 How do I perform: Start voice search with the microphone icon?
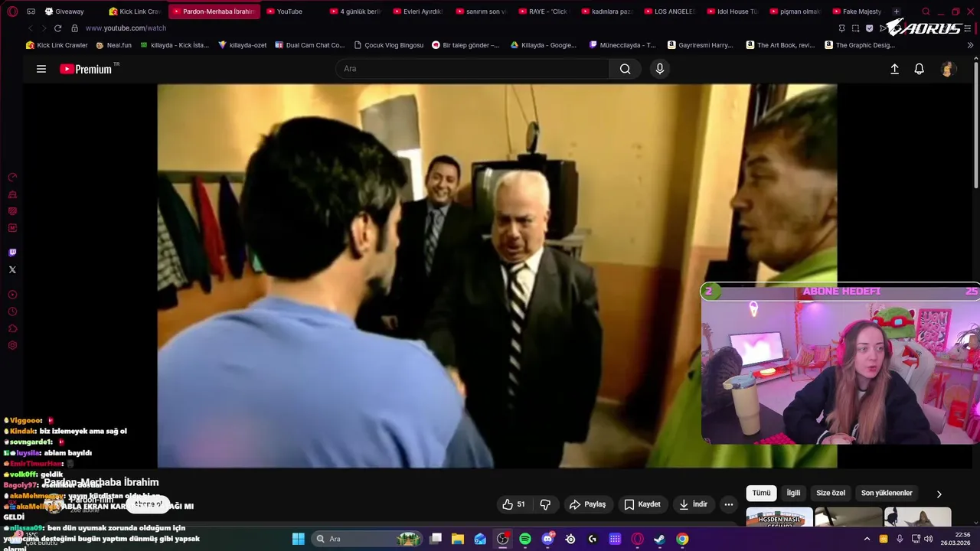pyautogui.click(x=660, y=69)
